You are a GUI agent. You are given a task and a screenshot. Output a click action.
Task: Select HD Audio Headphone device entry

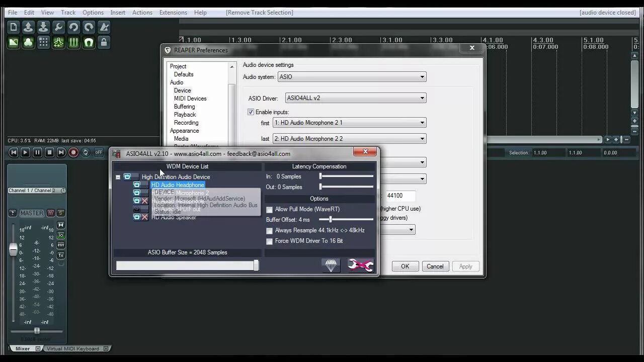click(x=178, y=185)
